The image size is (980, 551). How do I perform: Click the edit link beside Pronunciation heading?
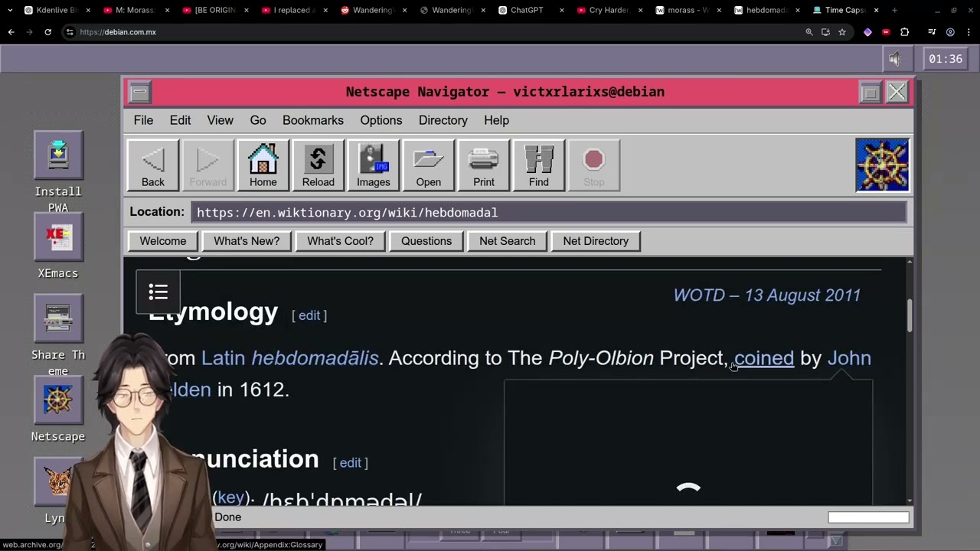point(351,463)
